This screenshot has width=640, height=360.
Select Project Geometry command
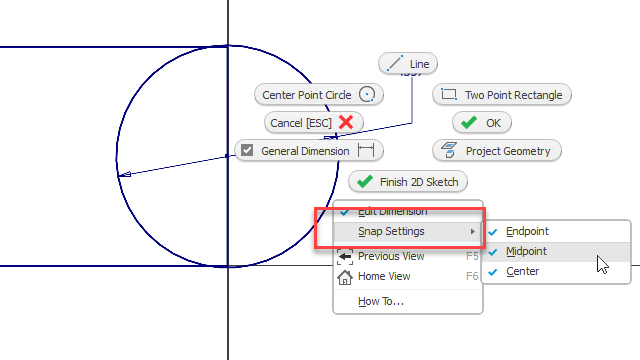[497, 151]
